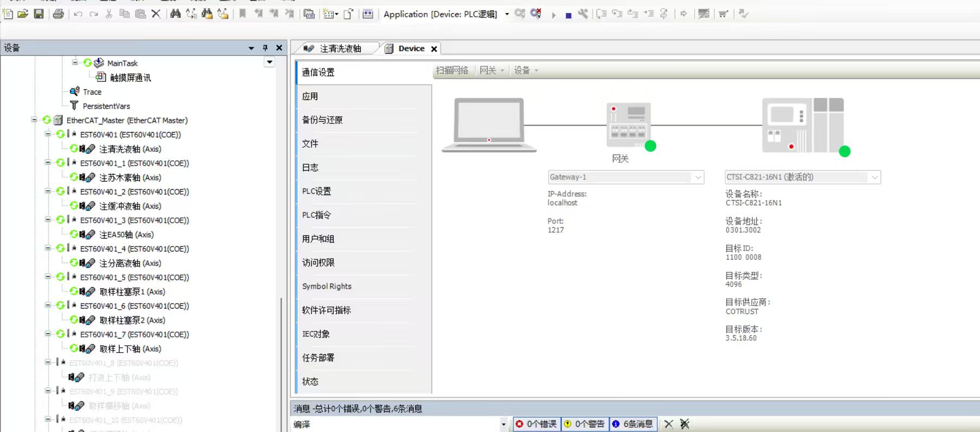Toggle the 0个错误 error filter
This screenshot has height=432, width=980.
[x=536, y=424]
